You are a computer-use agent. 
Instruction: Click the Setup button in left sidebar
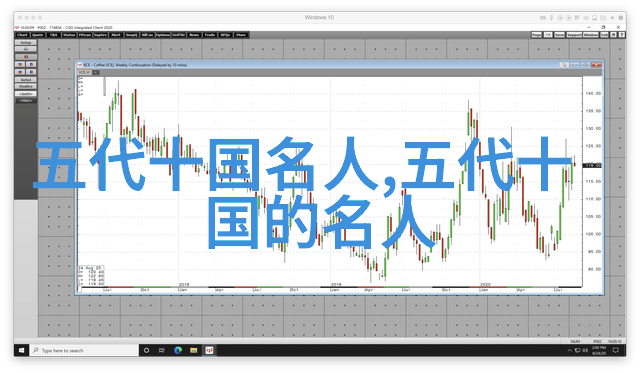[26, 42]
